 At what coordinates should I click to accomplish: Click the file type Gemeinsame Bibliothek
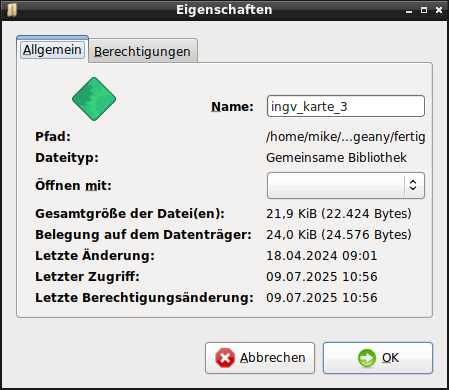tap(336, 158)
